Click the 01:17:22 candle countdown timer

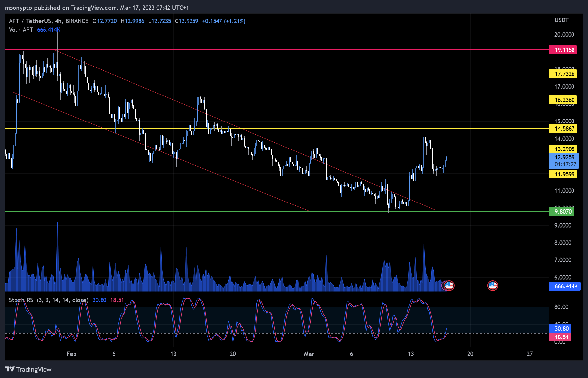[565, 164]
